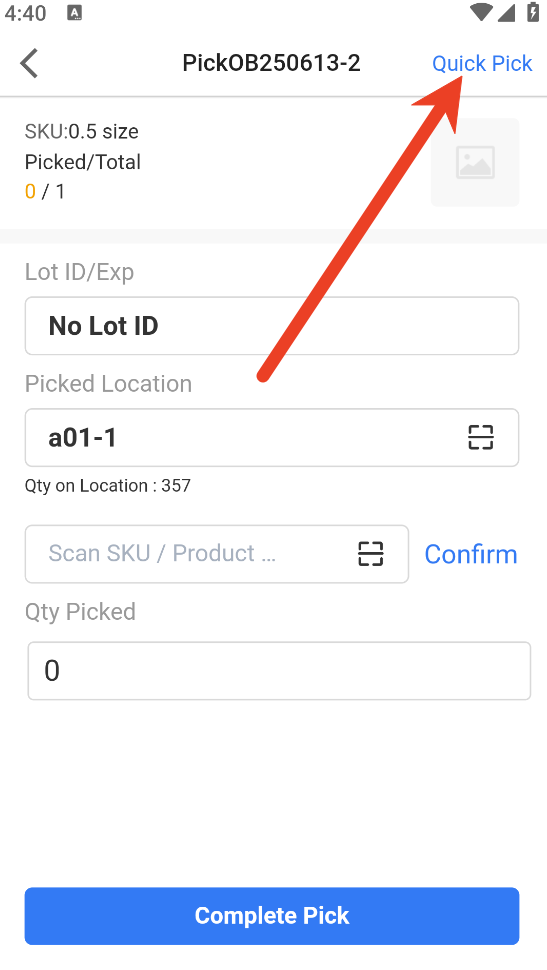Edit the Qty Picked field
547x970 pixels.
click(x=279, y=671)
